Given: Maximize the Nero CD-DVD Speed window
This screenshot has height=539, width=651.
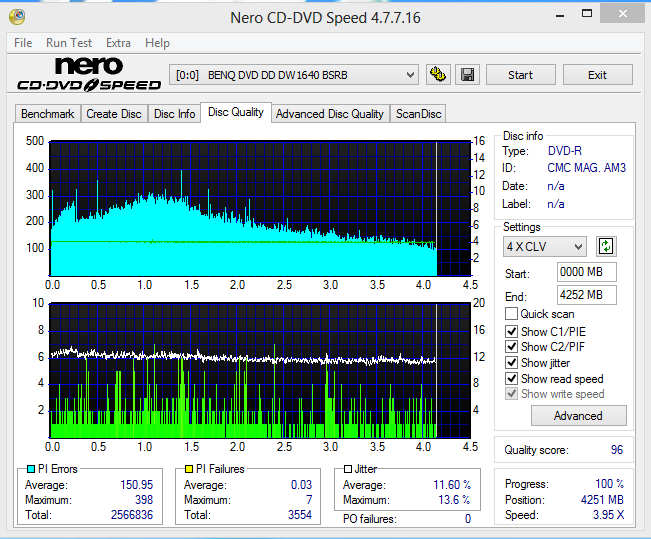Looking at the screenshot, I should (x=587, y=14).
